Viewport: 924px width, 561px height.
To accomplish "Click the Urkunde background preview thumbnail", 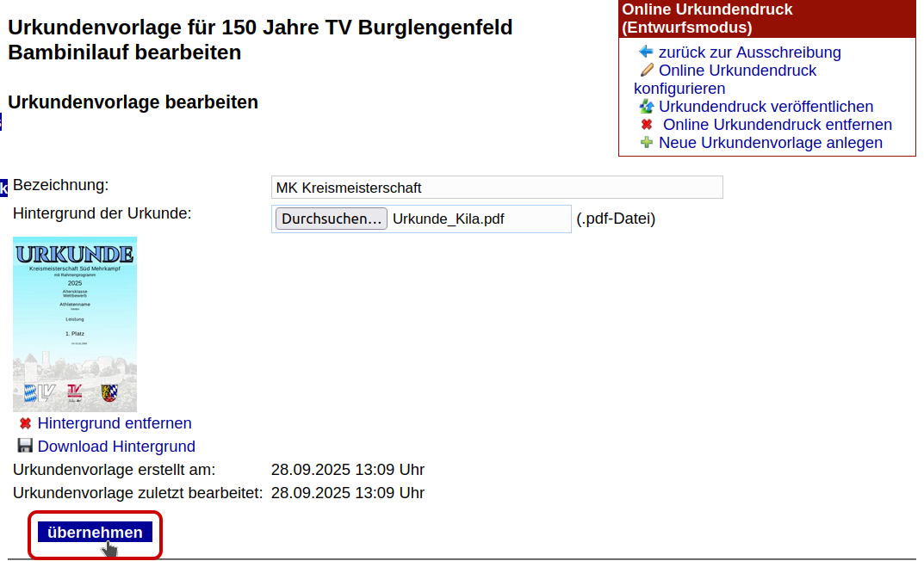I will [x=75, y=324].
